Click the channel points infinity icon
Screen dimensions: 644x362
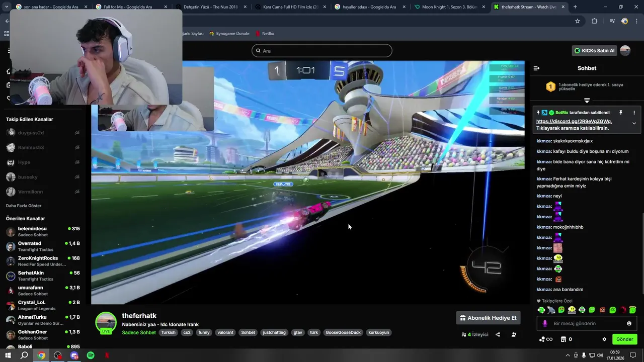pyautogui.click(x=545, y=339)
